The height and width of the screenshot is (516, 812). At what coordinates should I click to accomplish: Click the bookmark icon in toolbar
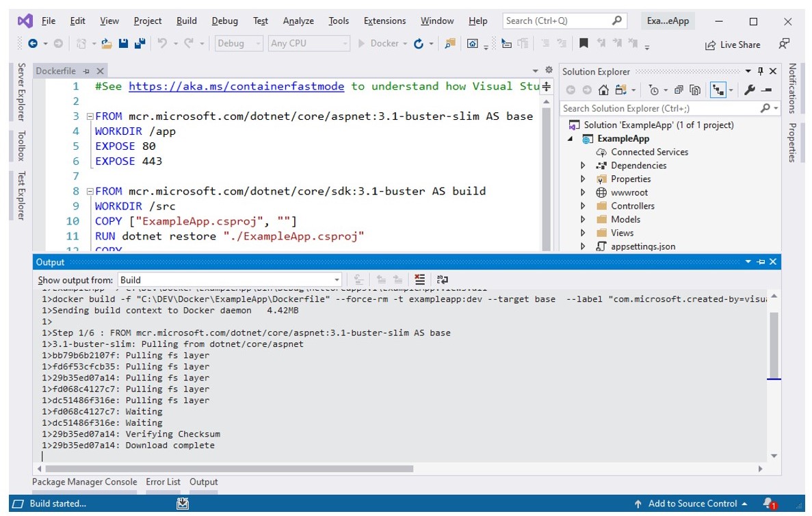[584, 44]
